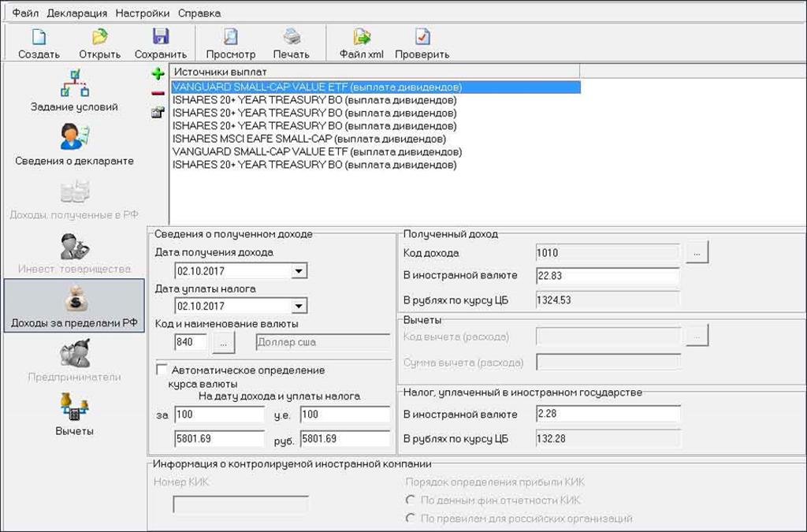Open the Настройки menu
The height and width of the screenshot is (532, 807).
(143, 13)
